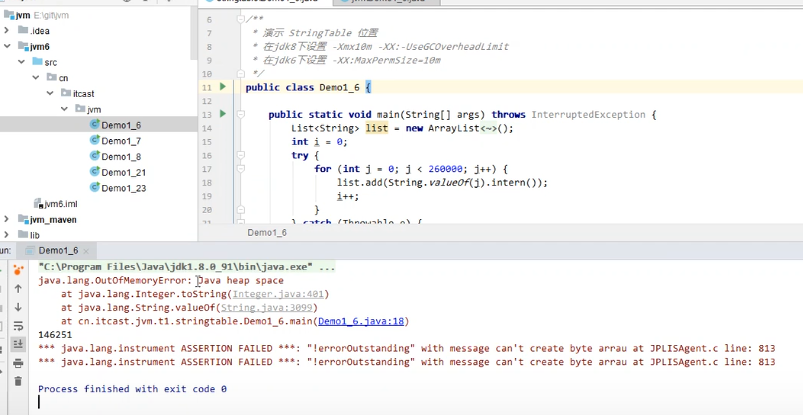The image size is (803, 415).
Task: Collapse the cn package
Action: point(36,78)
